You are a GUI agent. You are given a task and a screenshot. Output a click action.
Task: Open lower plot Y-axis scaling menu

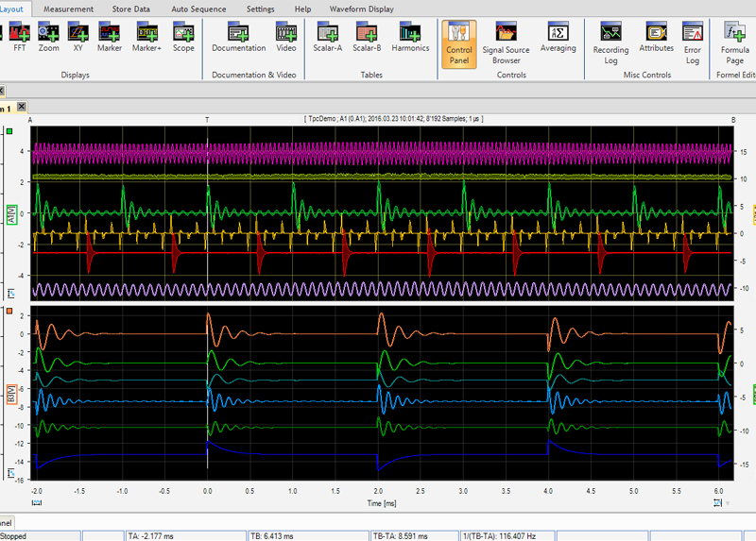tap(10, 472)
